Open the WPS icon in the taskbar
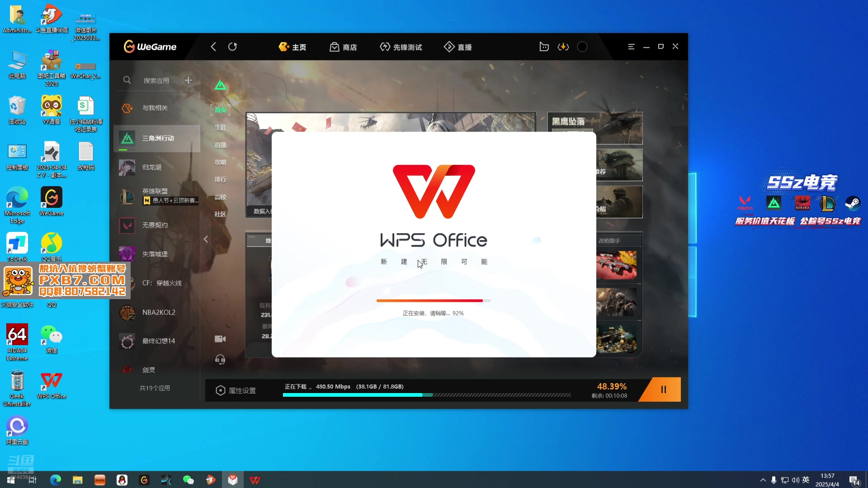This screenshot has height=488, width=868. (x=255, y=480)
